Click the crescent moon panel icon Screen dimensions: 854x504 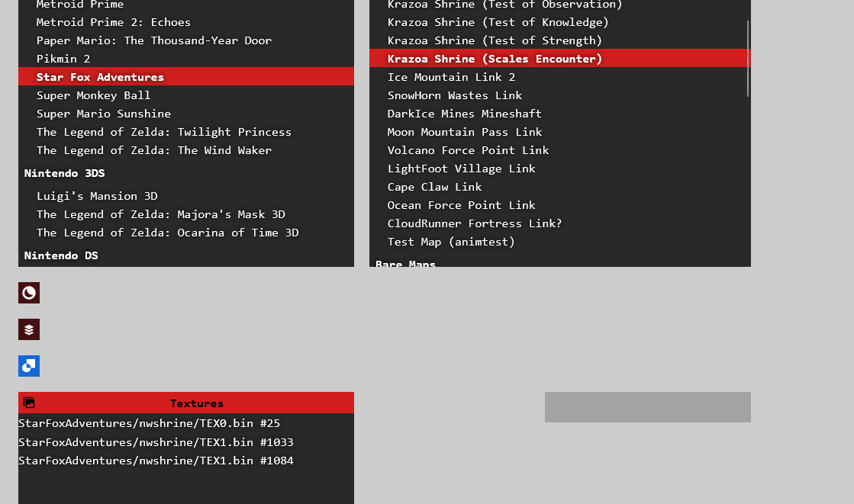coord(29,293)
